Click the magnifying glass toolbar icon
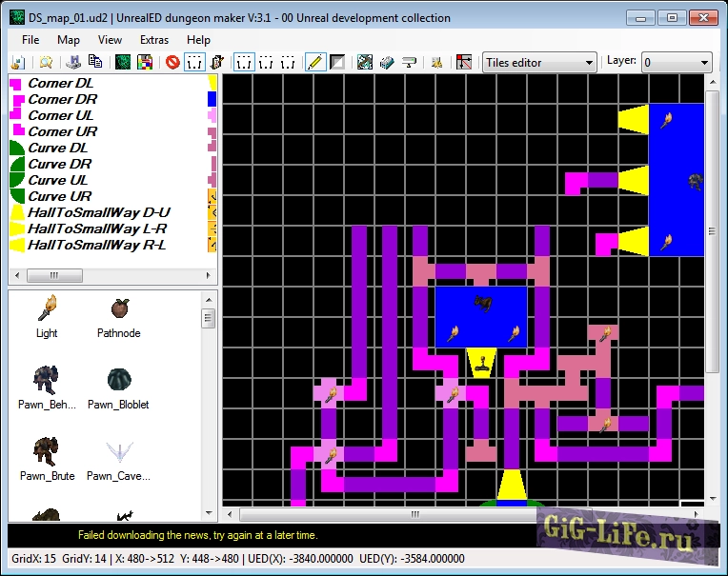This screenshot has height=576, width=728. click(45, 63)
